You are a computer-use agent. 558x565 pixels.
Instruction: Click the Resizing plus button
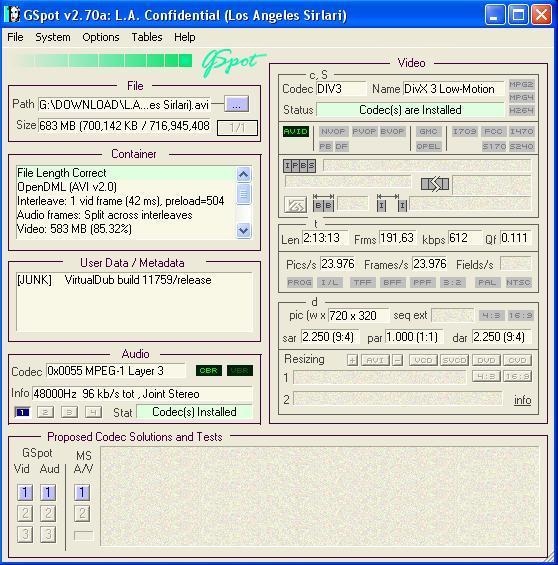pos(352,360)
